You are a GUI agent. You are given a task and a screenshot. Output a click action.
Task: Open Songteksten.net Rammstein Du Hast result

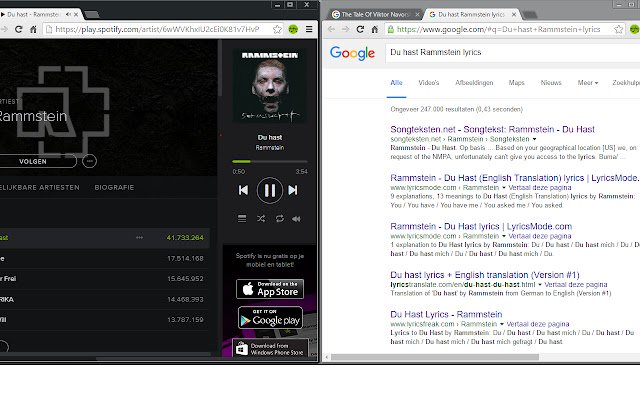pos(492,129)
